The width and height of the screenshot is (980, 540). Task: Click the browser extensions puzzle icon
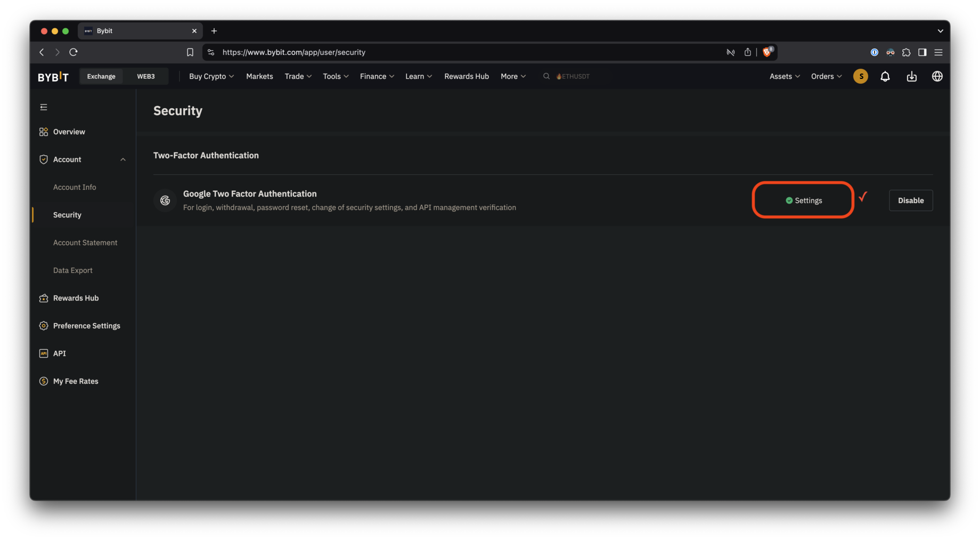point(906,52)
